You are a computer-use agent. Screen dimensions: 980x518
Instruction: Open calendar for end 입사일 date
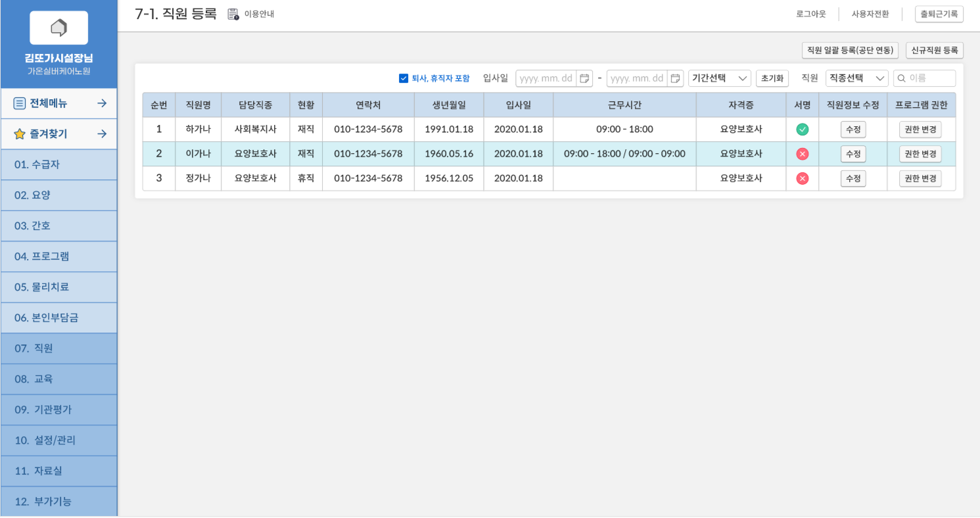pyautogui.click(x=675, y=78)
